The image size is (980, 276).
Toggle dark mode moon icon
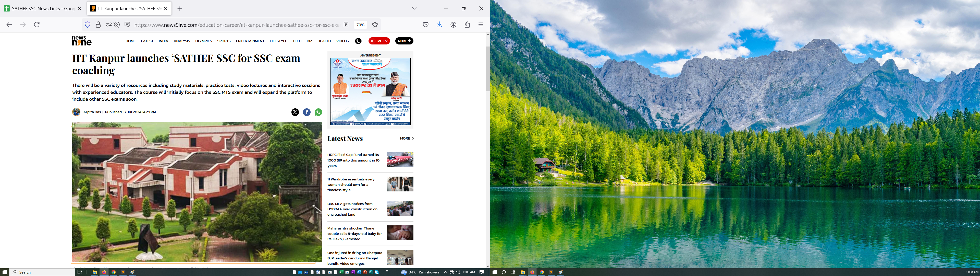point(358,41)
